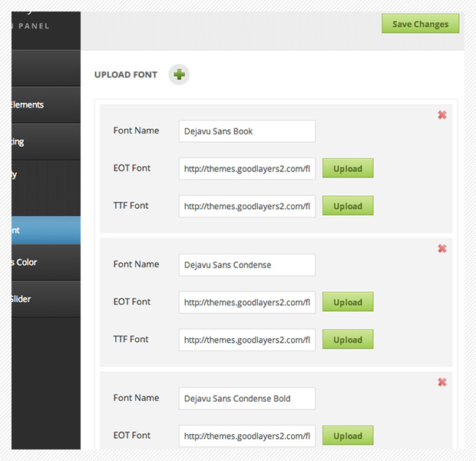Focus the TTF Font URL field for Dejavu Sans Condense
The width and height of the screenshot is (476, 461).
(x=246, y=340)
